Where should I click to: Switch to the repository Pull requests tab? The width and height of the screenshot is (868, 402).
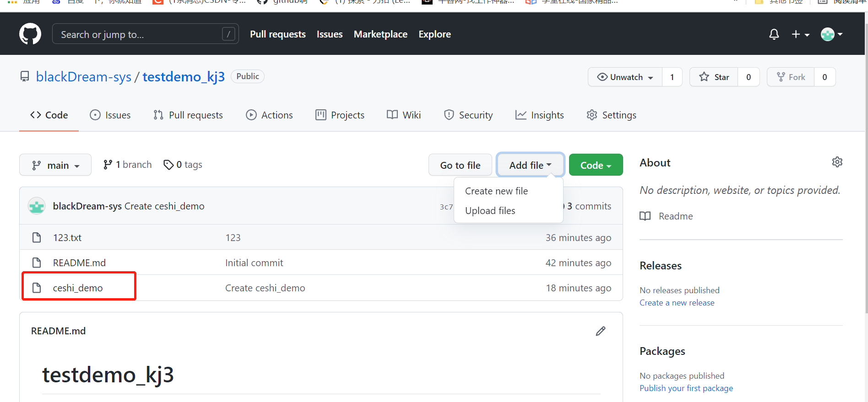click(x=188, y=115)
